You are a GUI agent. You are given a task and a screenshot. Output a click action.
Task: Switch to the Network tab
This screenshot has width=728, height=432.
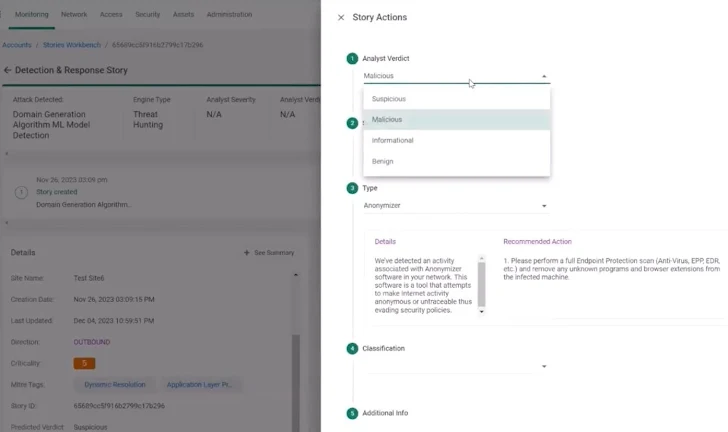[74, 15]
